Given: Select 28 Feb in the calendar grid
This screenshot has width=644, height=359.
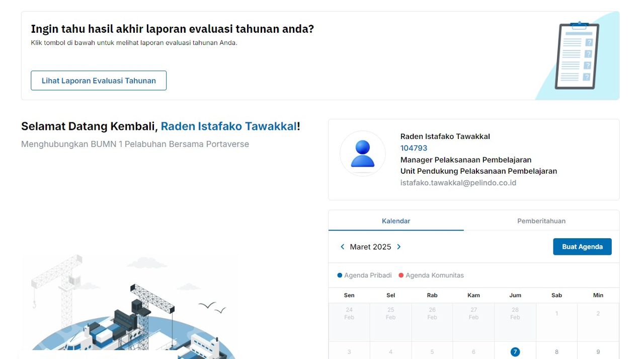Looking at the screenshot, I should [x=515, y=314].
